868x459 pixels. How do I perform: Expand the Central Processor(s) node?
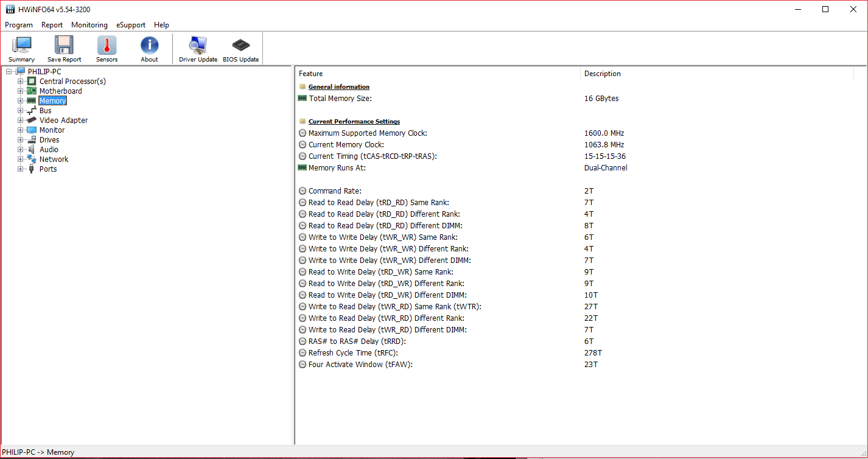(x=20, y=81)
